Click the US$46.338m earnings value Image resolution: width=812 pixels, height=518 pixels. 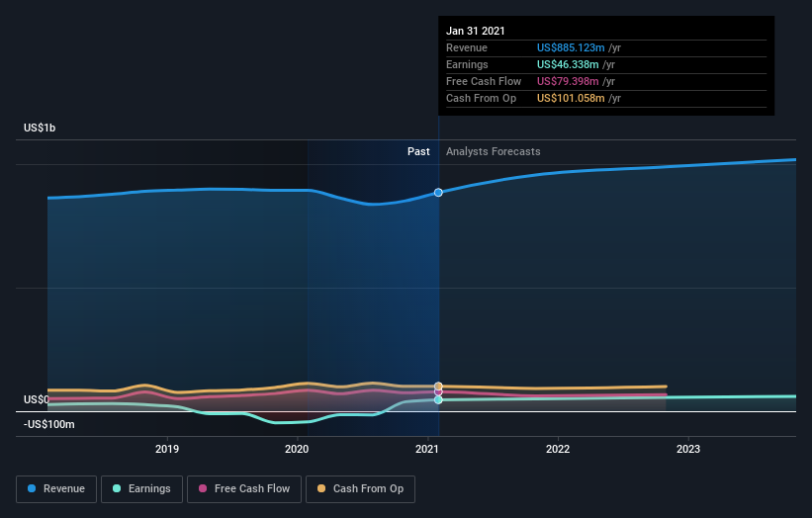568,64
